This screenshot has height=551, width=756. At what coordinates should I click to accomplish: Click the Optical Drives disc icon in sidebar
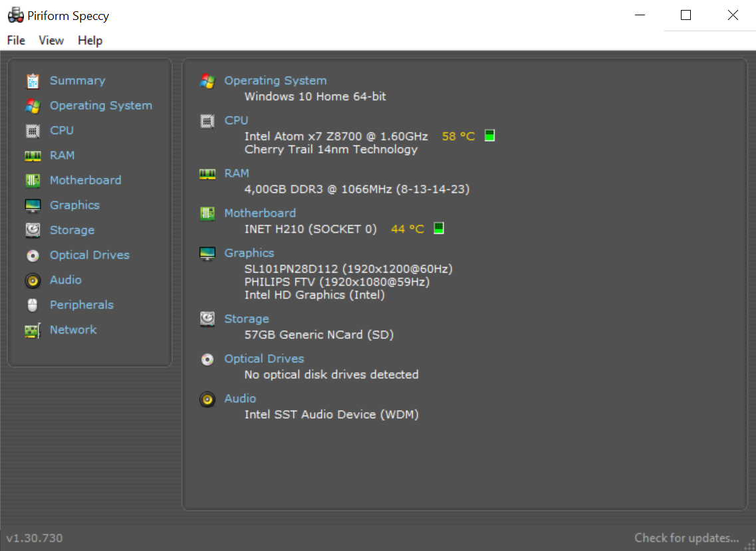click(x=33, y=255)
